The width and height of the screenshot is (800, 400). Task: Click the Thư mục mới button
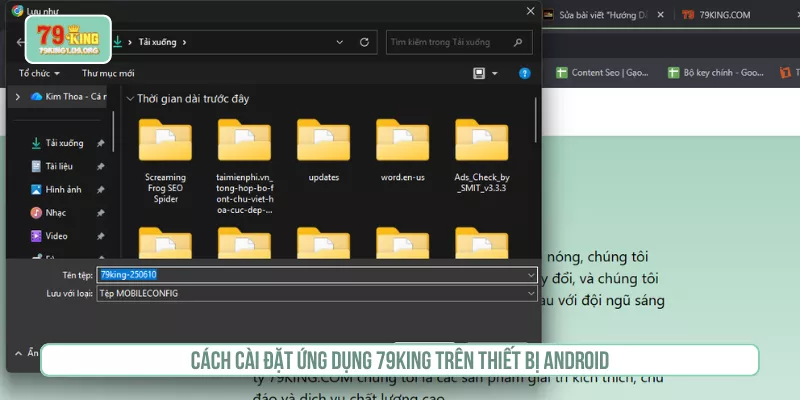click(108, 73)
